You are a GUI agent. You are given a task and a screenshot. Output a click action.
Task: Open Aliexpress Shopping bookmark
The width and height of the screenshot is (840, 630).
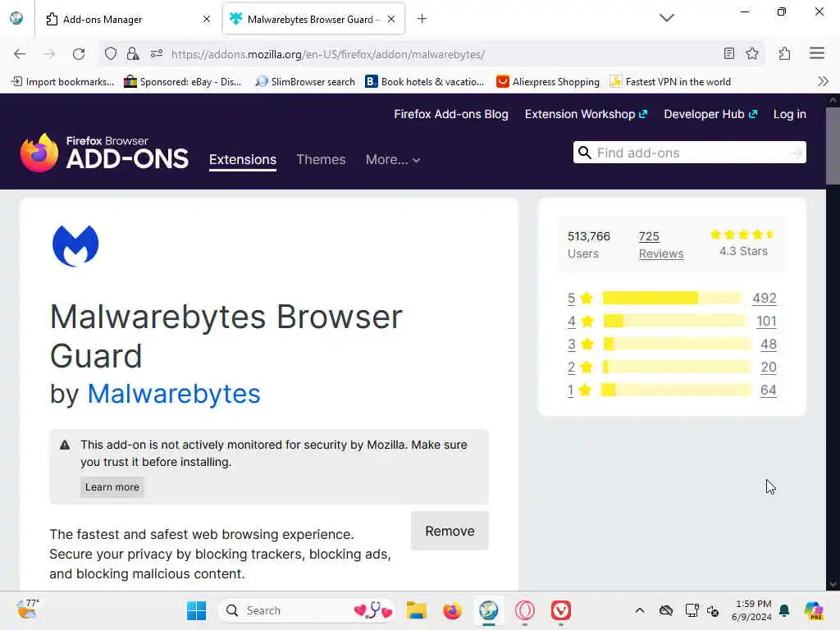[548, 81]
